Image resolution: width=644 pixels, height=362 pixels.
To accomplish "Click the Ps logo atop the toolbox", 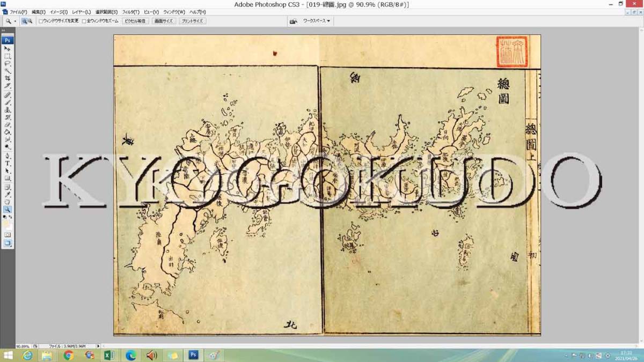I will pos(8,40).
